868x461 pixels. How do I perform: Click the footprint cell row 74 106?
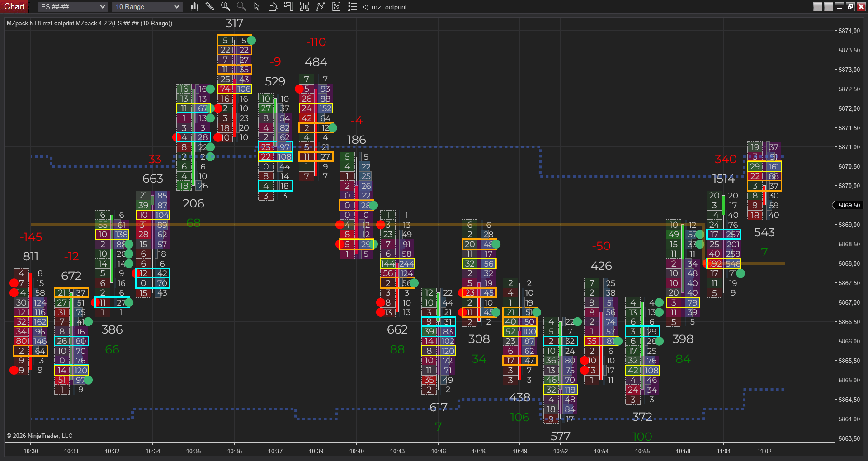click(235, 89)
